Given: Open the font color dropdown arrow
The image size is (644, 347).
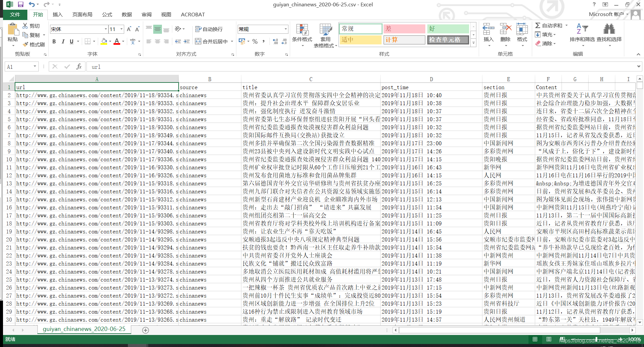Looking at the screenshot, I should pyautogui.click(x=123, y=41).
